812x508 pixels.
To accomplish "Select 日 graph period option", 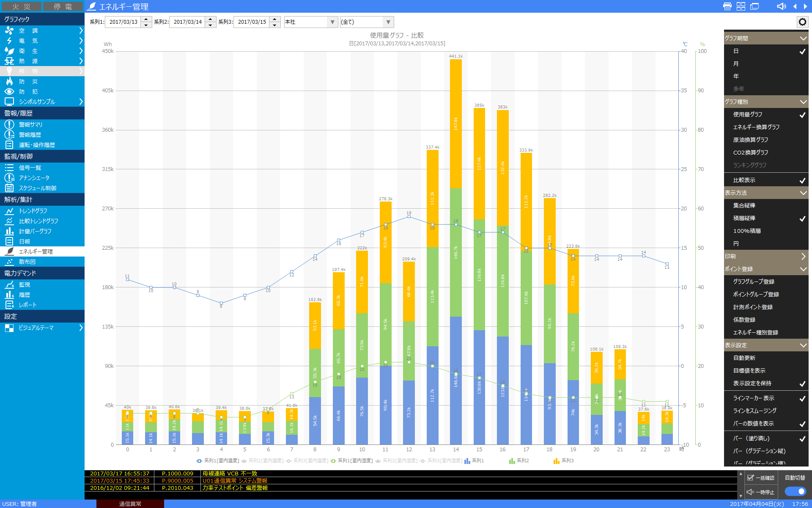I will click(x=766, y=51).
